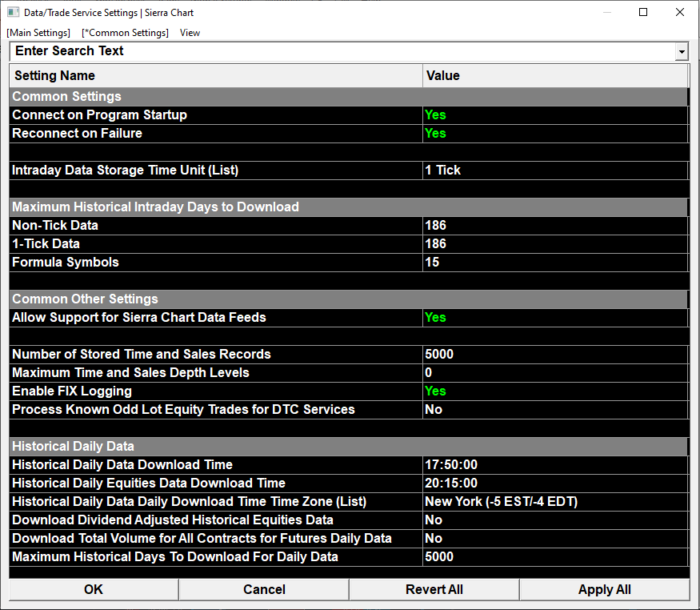Click the Reconnect on Failure label
Image resolution: width=700 pixels, height=610 pixels.
click(78, 133)
